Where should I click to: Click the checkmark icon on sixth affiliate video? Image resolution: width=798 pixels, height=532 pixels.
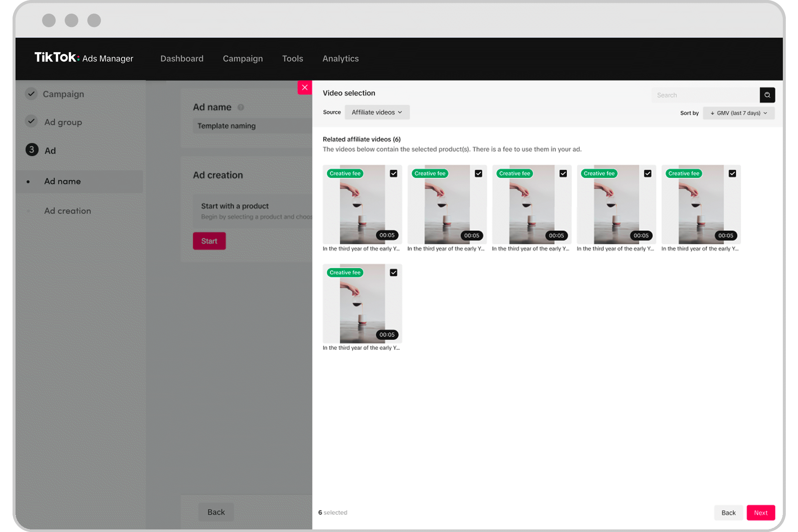click(394, 273)
